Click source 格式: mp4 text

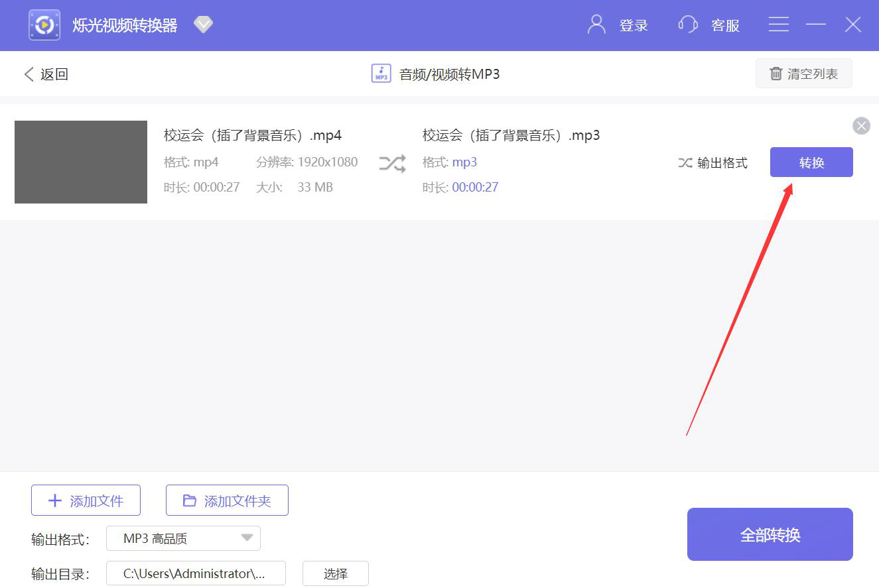pyautogui.click(x=191, y=162)
